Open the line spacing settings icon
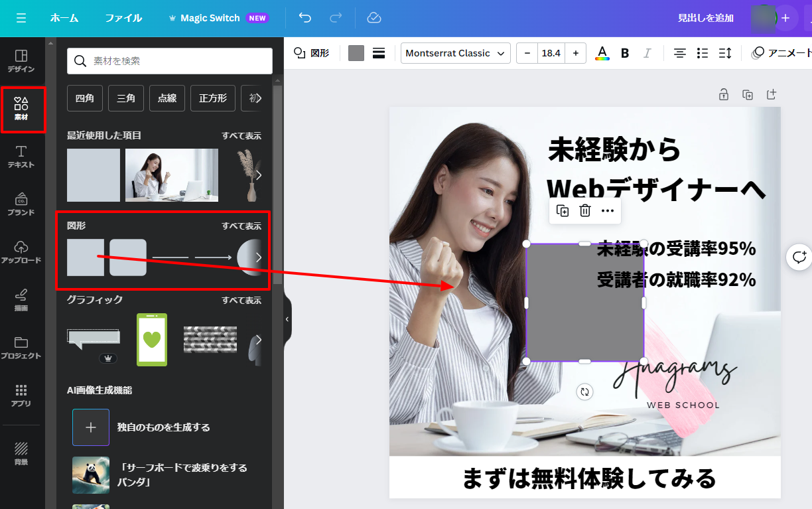 pos(725,53)
